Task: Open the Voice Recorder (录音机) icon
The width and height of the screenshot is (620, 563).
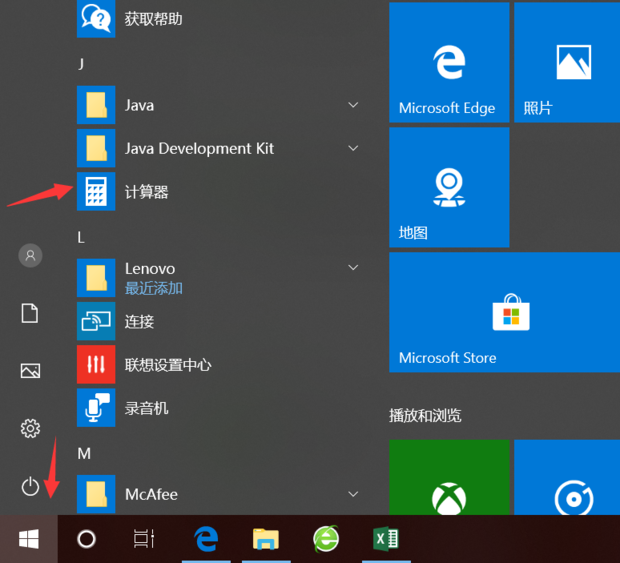Action: 96,408
